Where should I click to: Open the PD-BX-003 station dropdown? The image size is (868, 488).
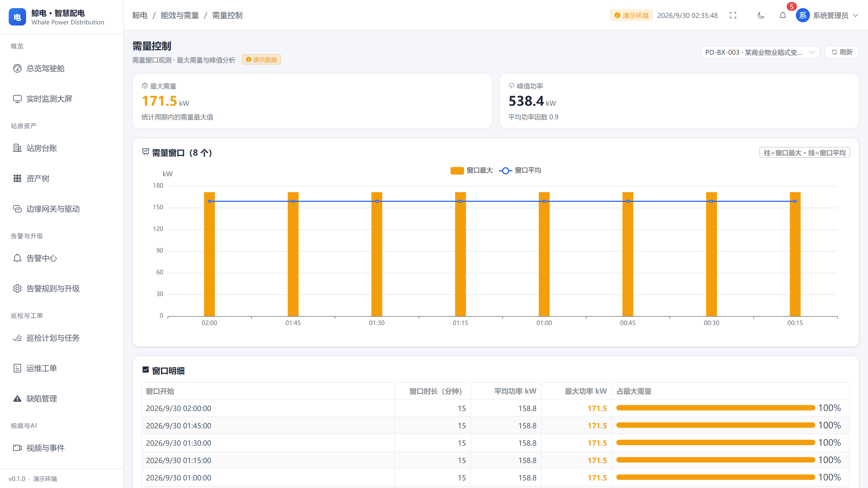pos(760,52)
